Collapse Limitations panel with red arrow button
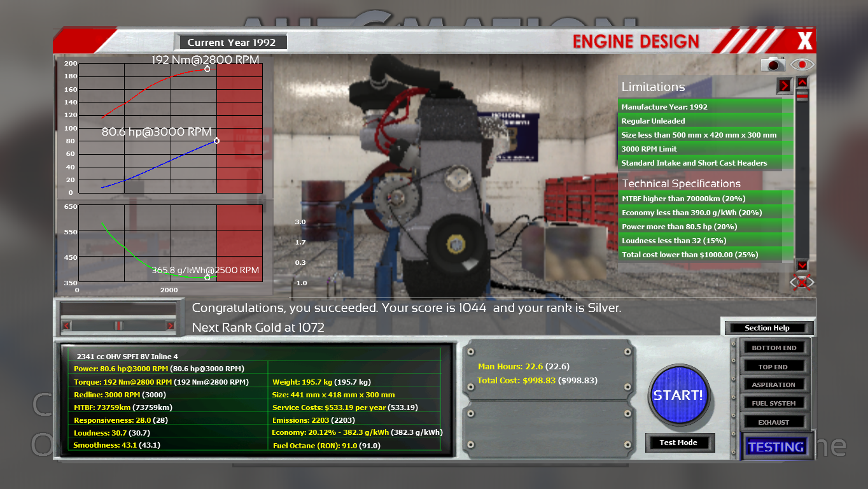Screen dimensions: 868x489 pos(785,85)
